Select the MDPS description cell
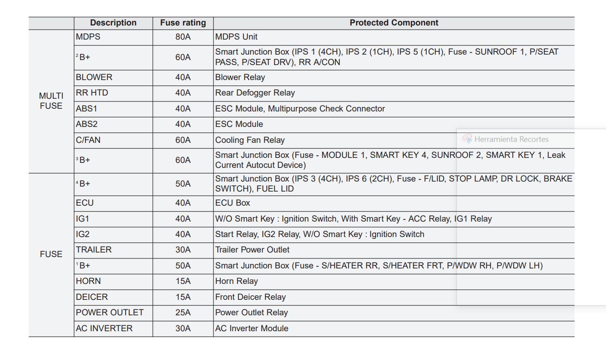This screenshot has height=364, width=606. click(x=88, y=37)
